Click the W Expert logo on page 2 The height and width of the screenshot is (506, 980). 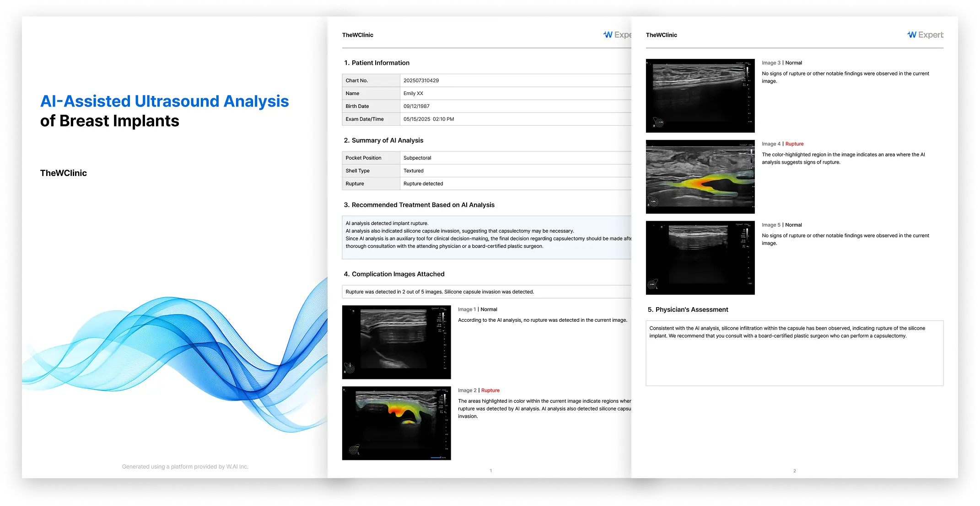tap(925, 35)
